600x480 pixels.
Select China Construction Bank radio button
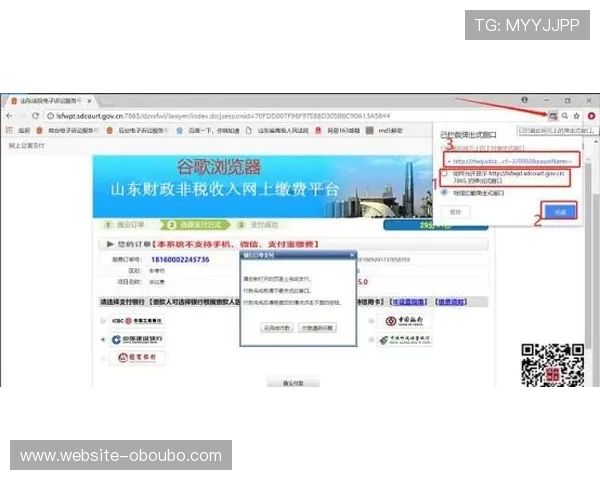pos(103,340)
